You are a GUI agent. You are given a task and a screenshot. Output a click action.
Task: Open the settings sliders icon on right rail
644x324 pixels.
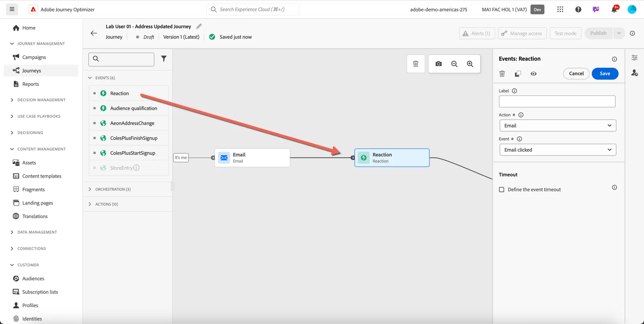point(634,58)
